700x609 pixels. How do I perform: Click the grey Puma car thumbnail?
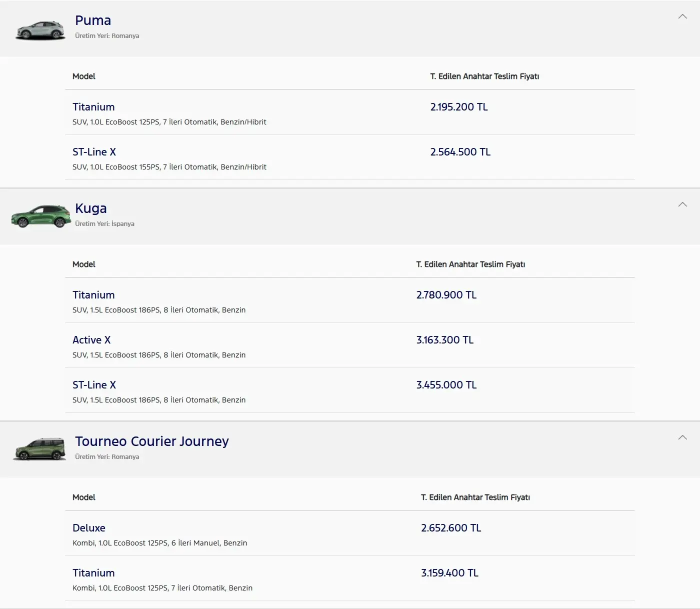coord(40,30)
